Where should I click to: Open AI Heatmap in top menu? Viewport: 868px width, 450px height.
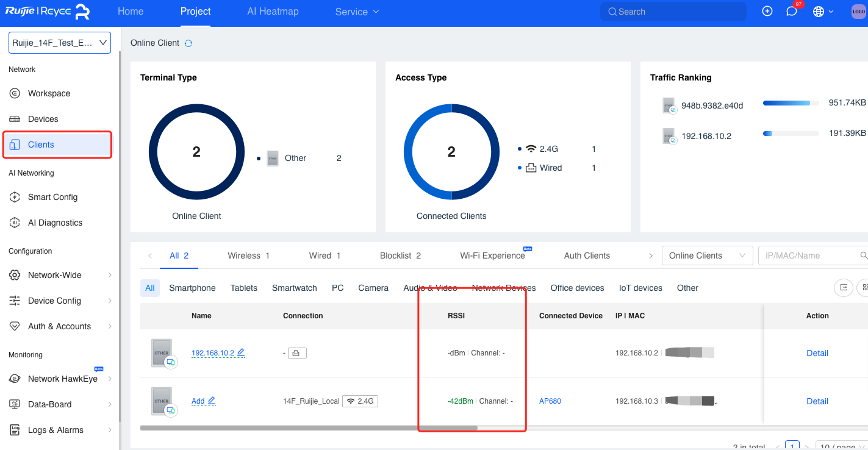click(x=273, y=12)
